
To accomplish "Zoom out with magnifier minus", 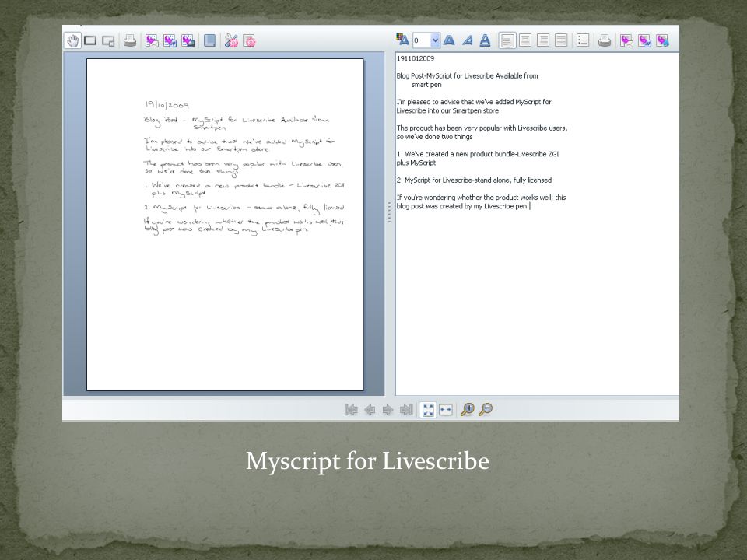I will (x=486, y=410).
